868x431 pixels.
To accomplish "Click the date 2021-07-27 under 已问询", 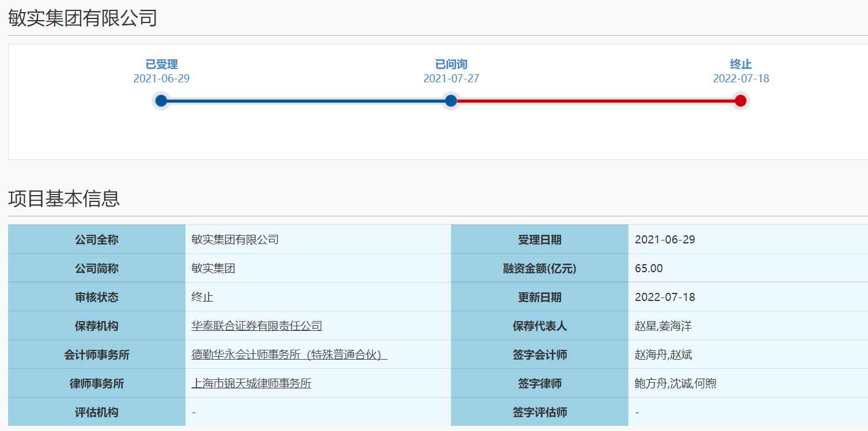I will pos(451,79).
